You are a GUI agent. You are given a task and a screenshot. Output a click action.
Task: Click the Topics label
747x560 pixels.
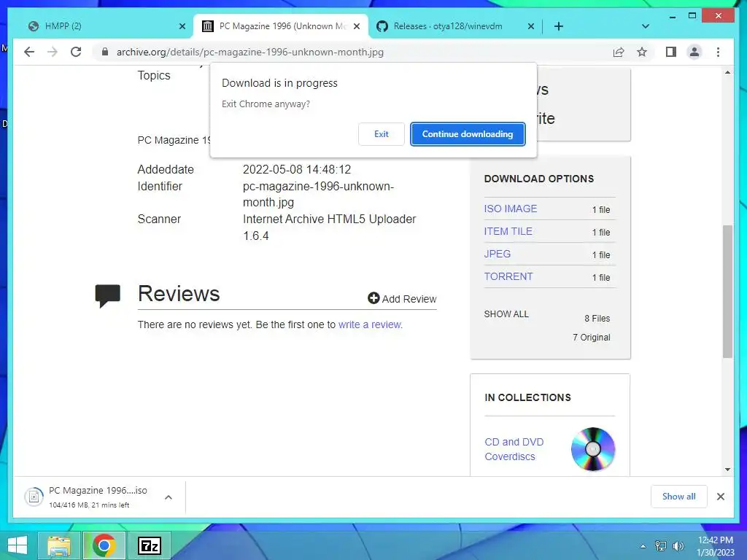click(154, 76)
